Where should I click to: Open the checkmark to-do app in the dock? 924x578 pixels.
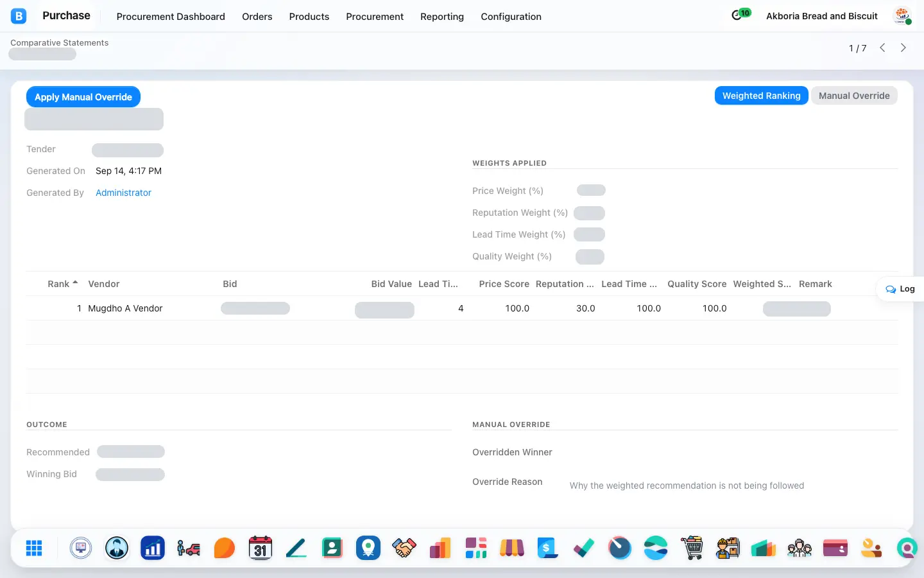(584, 548)
